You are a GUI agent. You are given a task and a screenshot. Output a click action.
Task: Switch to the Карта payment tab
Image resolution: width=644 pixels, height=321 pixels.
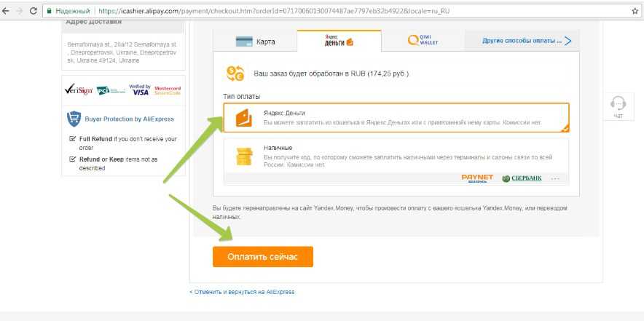tap(255, 41)
